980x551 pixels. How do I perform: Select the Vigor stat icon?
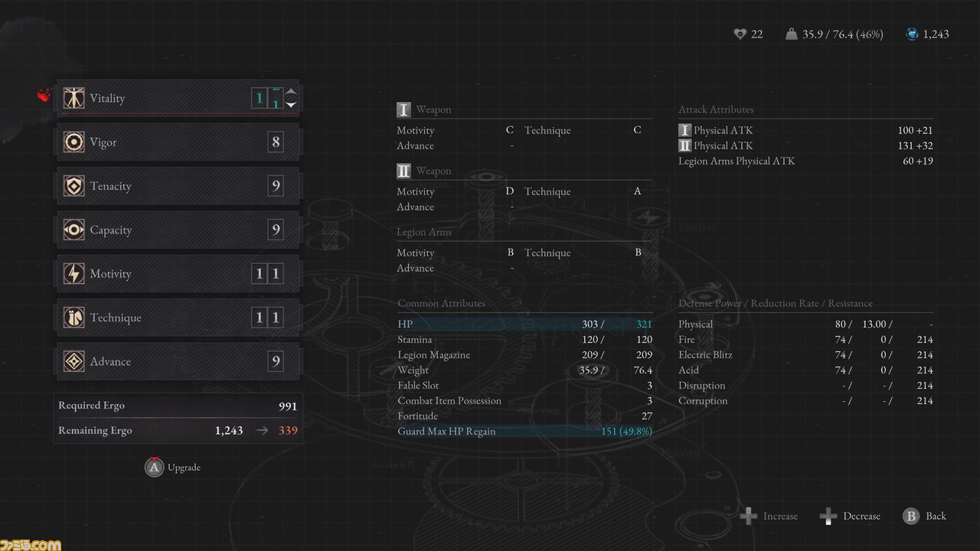click(73, 142)
